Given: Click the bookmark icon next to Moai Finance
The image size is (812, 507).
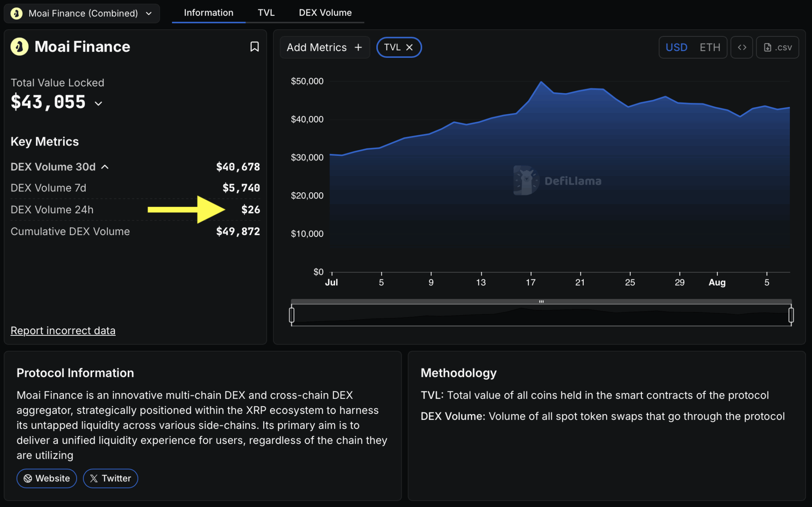Looking at the screenshot, I should (x=255, y=47).
